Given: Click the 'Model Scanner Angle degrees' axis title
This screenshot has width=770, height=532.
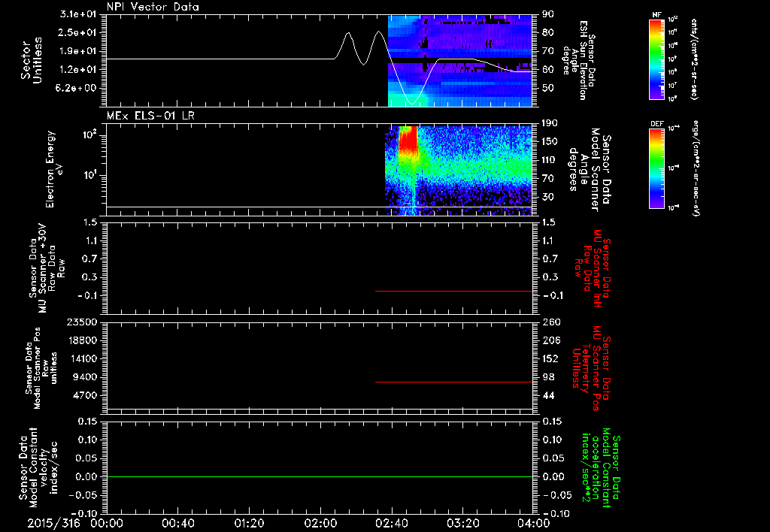Looking at the screenshot, I should pos(589,170).
